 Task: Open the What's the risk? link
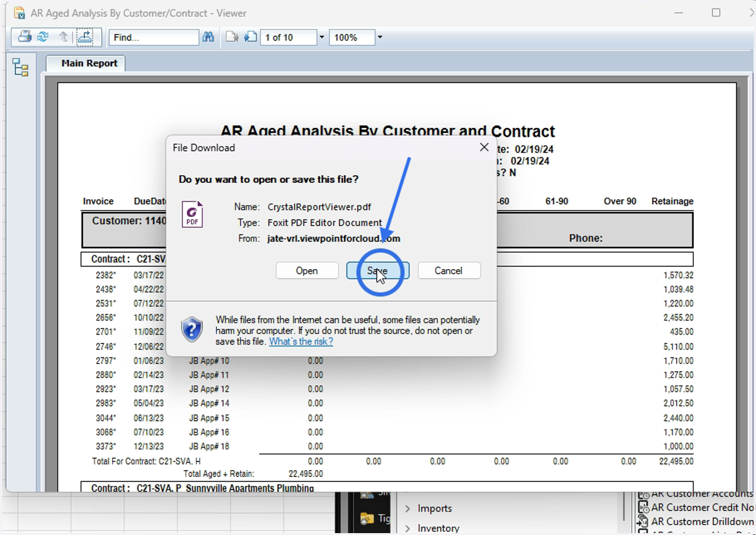(301, 342)
